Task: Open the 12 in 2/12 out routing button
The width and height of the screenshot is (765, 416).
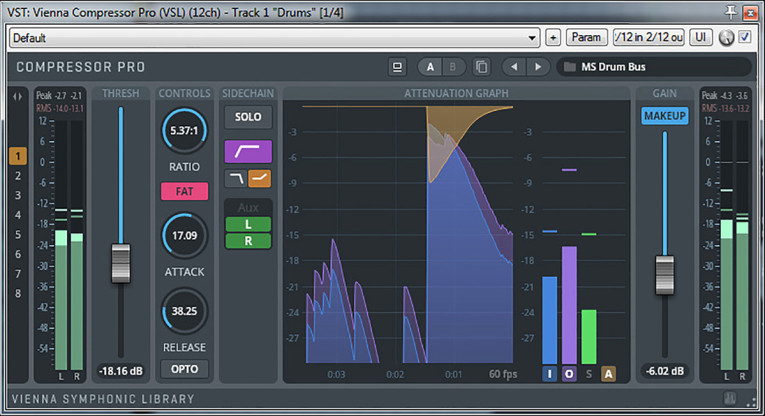Action: tap(648, 38)
